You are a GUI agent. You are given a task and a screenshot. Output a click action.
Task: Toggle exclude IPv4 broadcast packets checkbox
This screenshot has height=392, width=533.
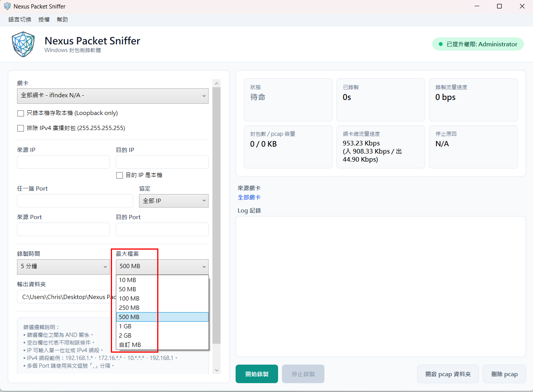point(21,128)
